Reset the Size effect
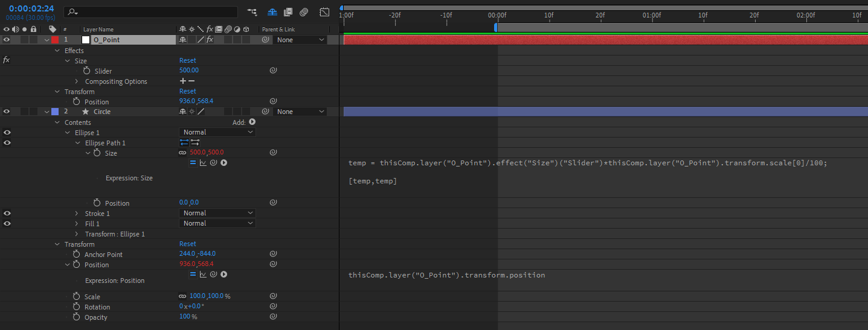The height and width of the screenshot is (330, 868). click(x=187, y=60)
